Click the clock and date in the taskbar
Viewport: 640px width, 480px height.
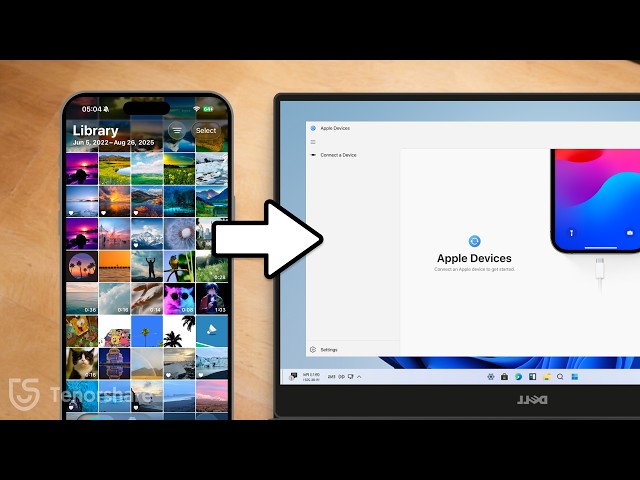pyautogui.click(x=311, y=377)
